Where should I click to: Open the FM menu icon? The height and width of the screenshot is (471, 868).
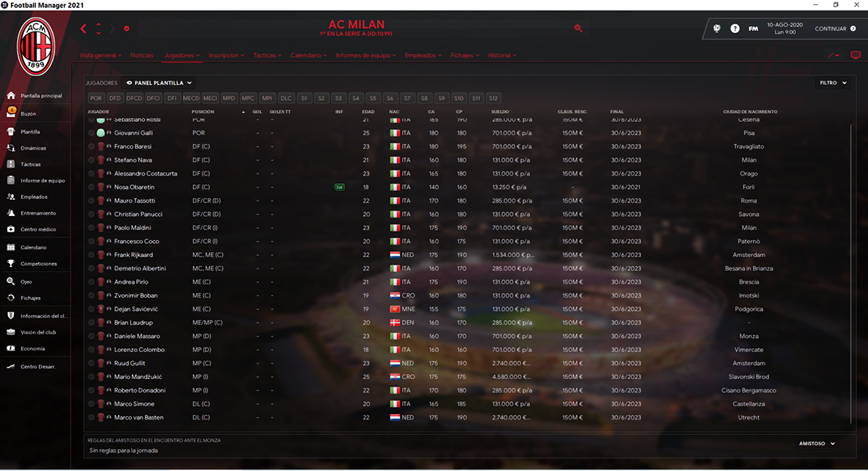click(x=753, y=29)
